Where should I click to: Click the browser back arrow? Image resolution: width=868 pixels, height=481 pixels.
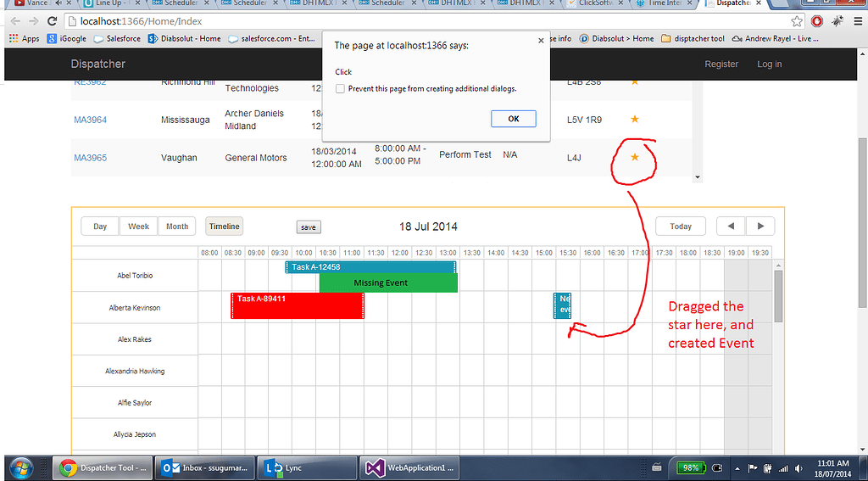click(15, 21)
